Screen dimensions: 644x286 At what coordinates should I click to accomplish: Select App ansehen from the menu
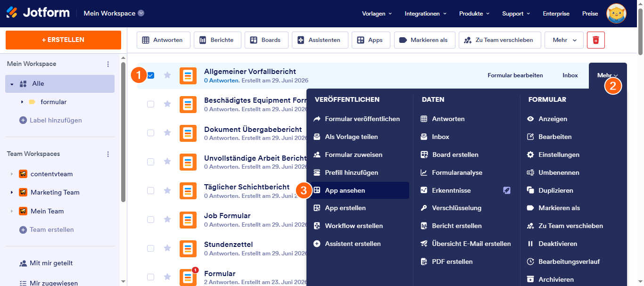360,190
